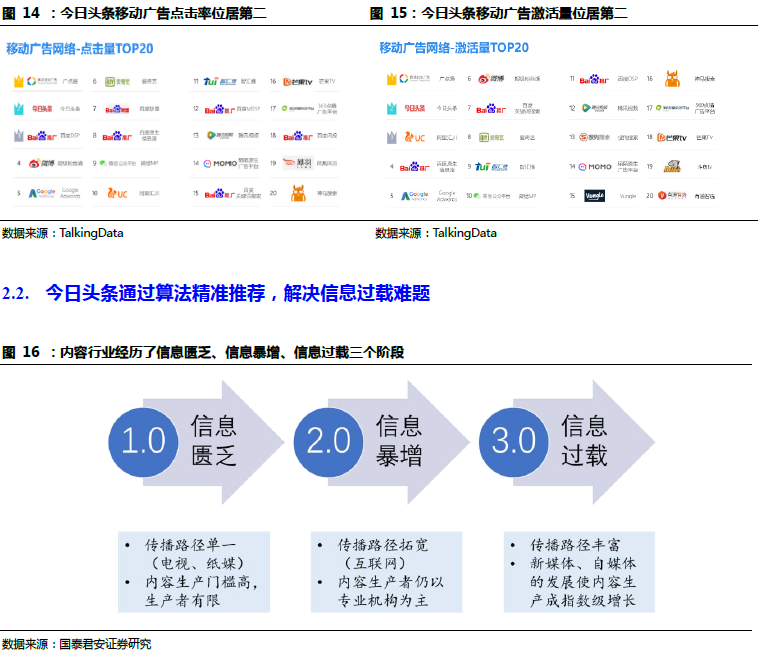Click the blue 2.0 circle in Figure 16
This screenshot has height=651, width=759.
(329, 442)
